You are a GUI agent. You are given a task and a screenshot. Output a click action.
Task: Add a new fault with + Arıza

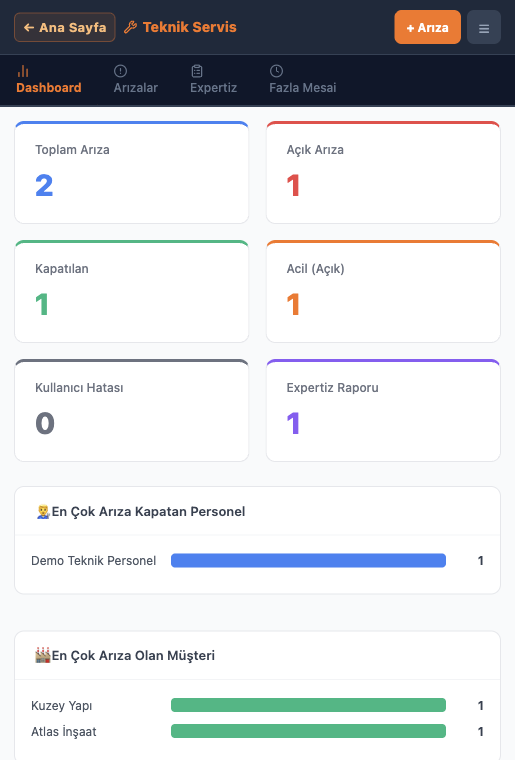coord(427,27)
